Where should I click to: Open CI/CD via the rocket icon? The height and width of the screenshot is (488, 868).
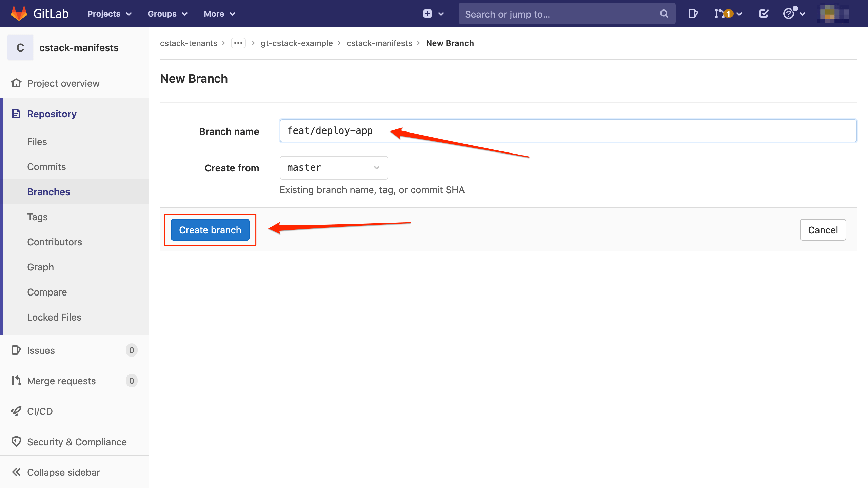click(x=16, y=411)
